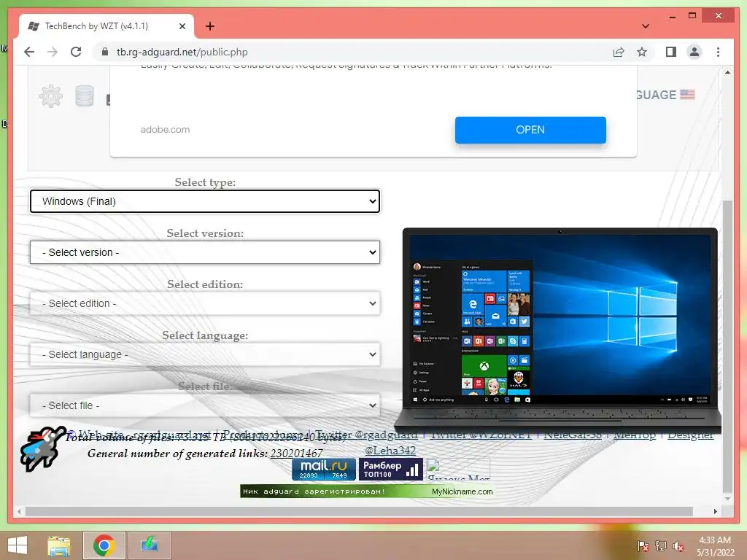Click the database stack icon
This screenshot has height=560, width=747.
[85, 96]
